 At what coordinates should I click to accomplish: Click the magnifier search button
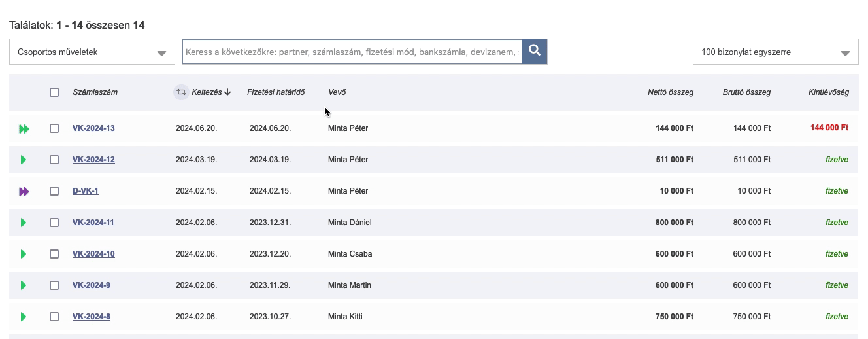tap(535, 52)
